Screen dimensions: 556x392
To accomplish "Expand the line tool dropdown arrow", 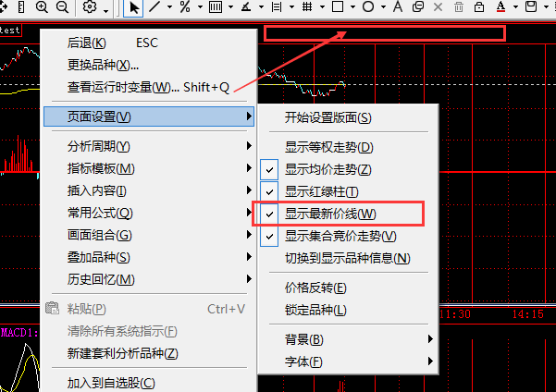I will pos(170,6).
